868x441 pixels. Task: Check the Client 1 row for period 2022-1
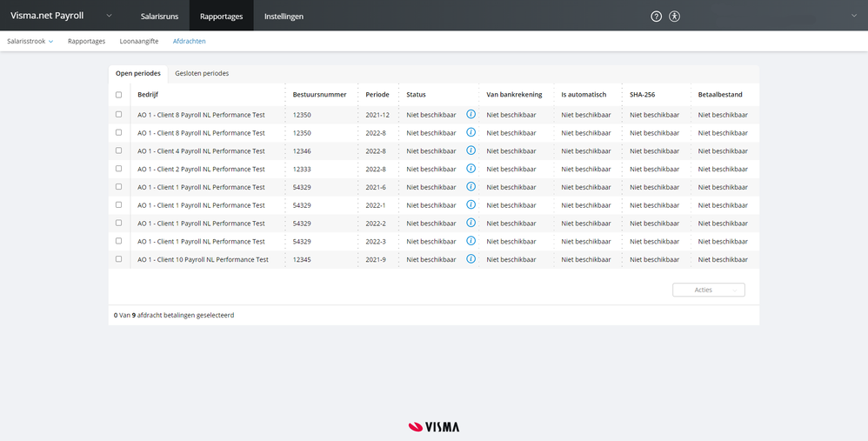tap(118, 204)
